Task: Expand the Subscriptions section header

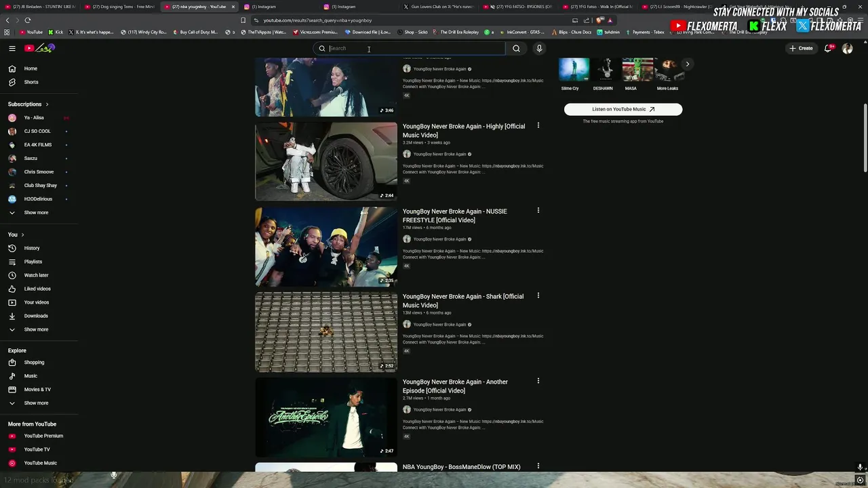Action: (28, 104)
